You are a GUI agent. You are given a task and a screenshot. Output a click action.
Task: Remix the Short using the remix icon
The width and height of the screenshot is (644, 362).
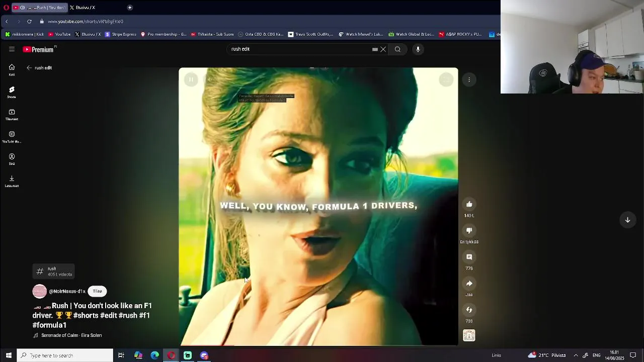pos(469,310)
